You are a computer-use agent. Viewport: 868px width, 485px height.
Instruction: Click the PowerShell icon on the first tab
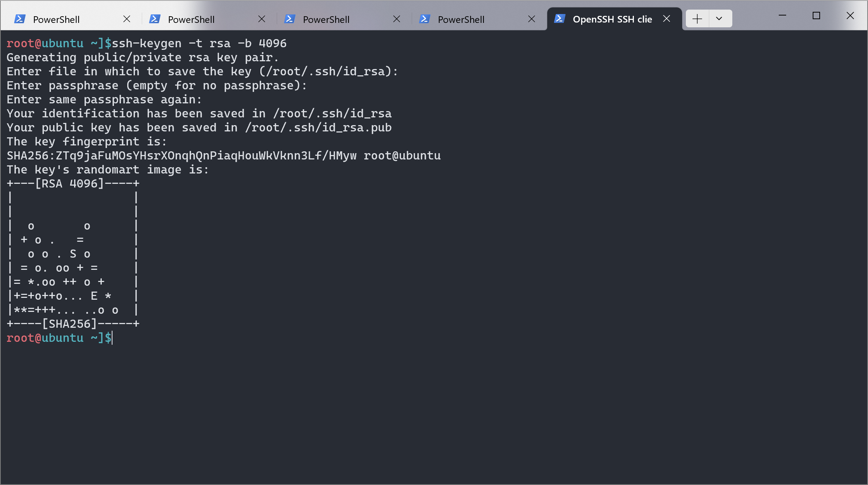pos(20,19)
